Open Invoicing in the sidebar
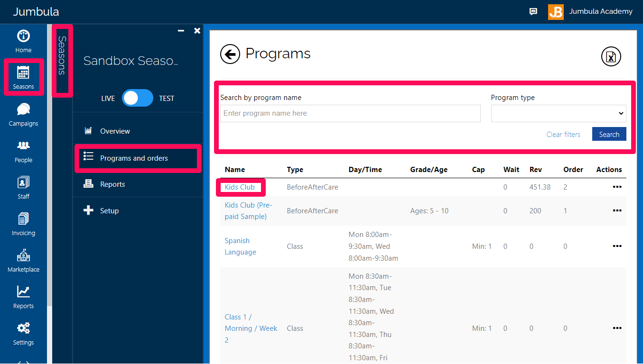Viewport: 643px width, 364px height. coord(23,224)
